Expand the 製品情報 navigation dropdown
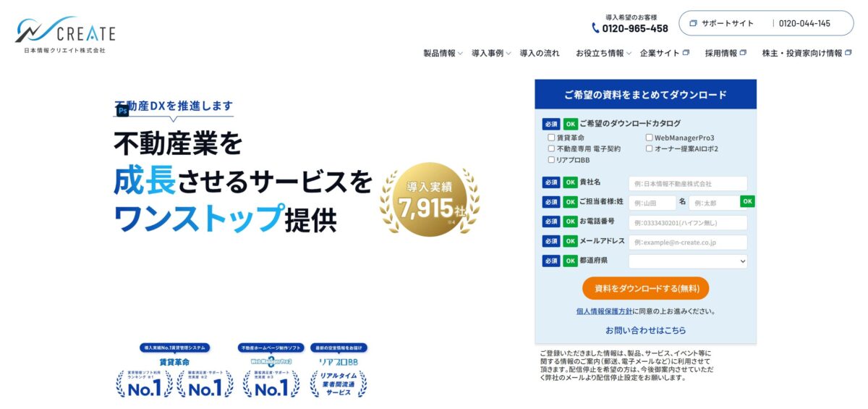This screenshot has width=868, height=409. (x=443, y=53)
